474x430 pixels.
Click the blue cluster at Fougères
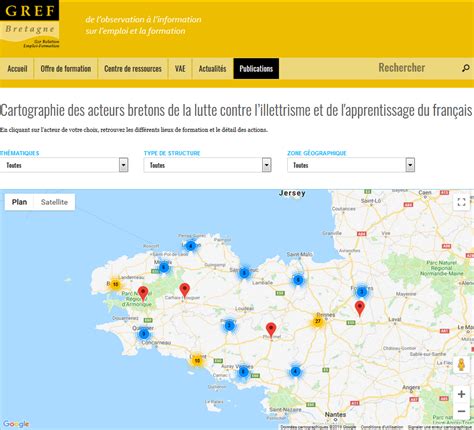pyautogui.click(x=362, y=292)
